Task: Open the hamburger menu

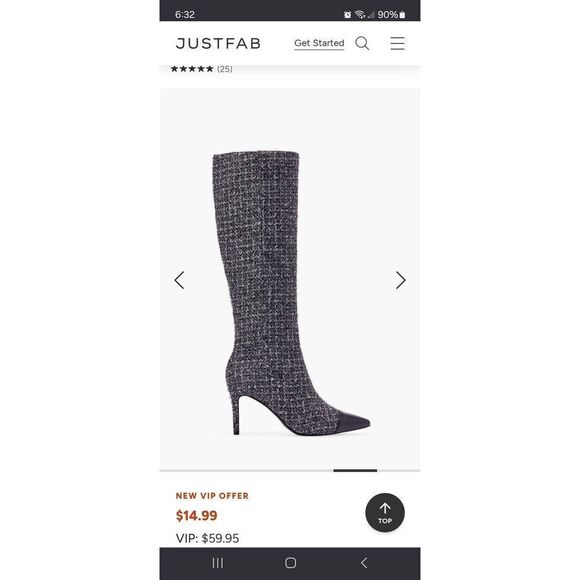Action: coord(397,43)
